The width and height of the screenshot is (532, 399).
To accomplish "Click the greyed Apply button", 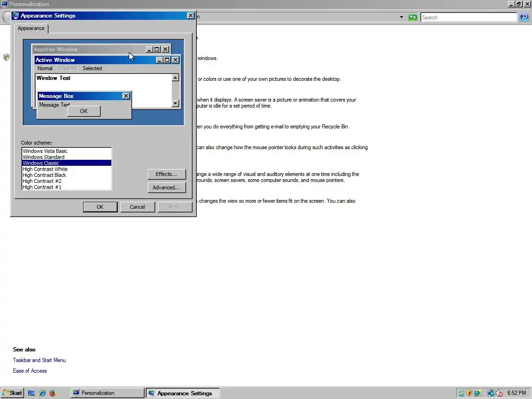I will tap(175, 207).
